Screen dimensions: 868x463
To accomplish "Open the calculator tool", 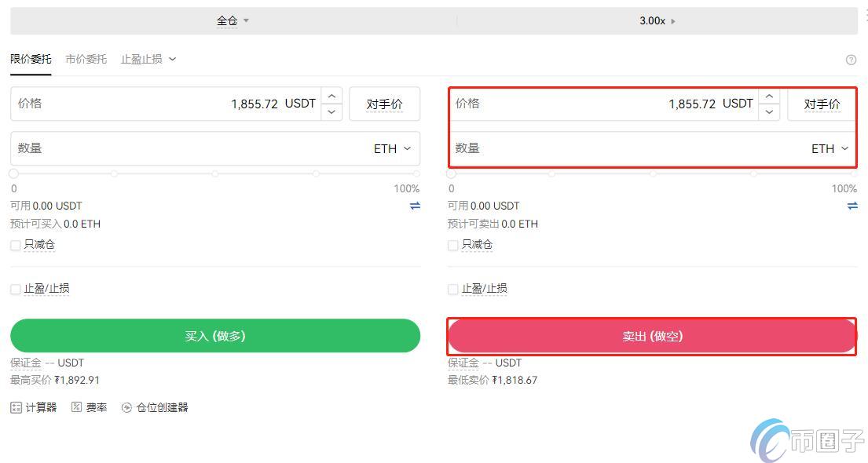I will [34, 407].
